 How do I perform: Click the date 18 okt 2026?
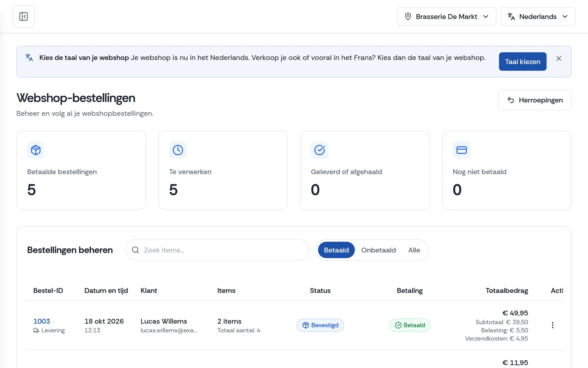(104, 321)
